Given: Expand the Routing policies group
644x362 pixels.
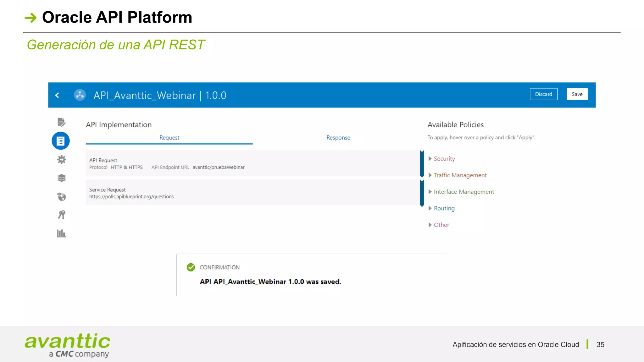Looking at the screenshot, I should [x=441, y=208].
